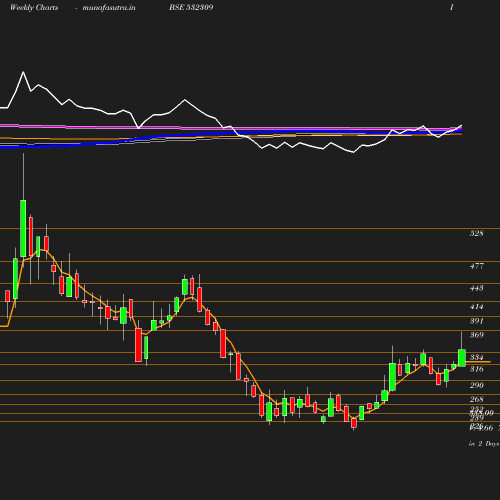The image size is (500, 500).
Task: Click the 334 price level label
Action: (476, 357)
